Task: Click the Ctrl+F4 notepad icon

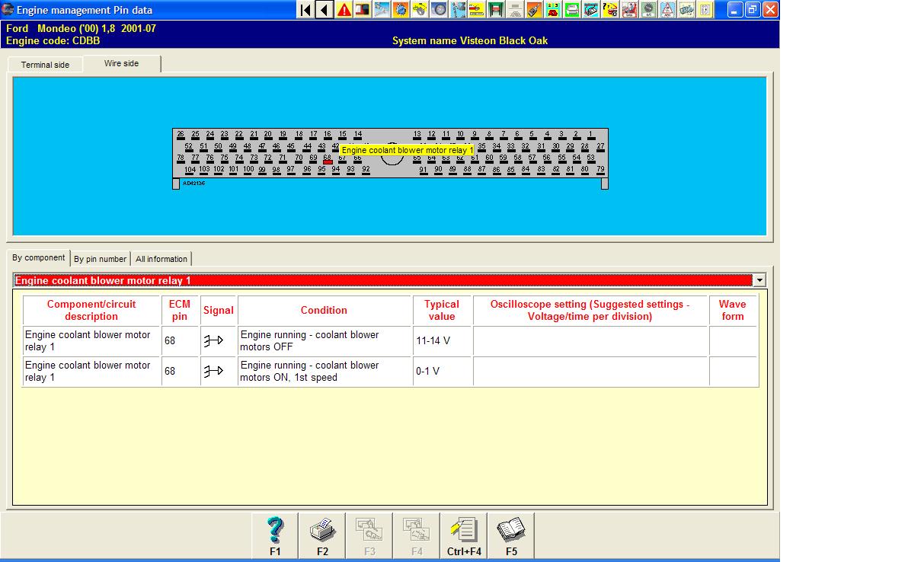Action: click(x=464, y=536)
